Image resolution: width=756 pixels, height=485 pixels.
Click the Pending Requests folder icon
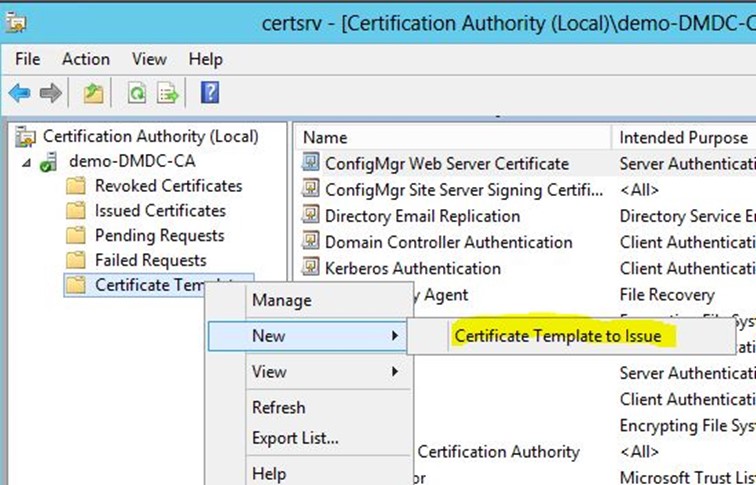pyautogui.click(x=76, y=235)
